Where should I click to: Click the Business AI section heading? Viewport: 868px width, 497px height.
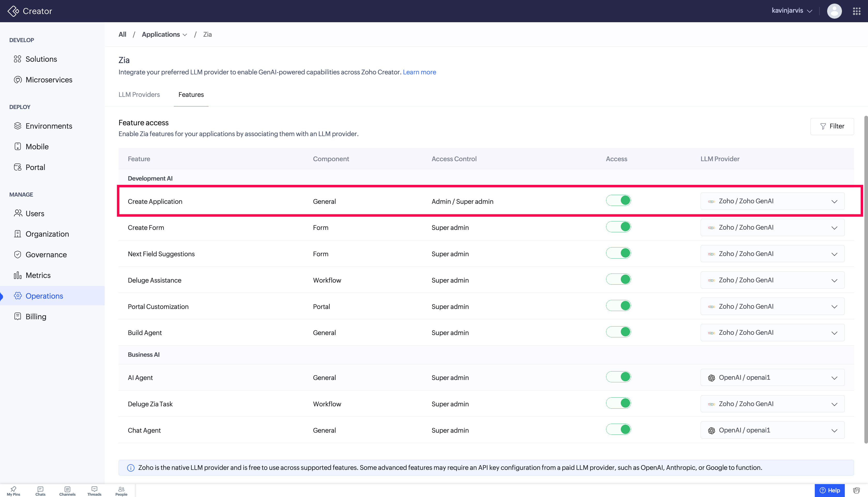coord(144,355)
